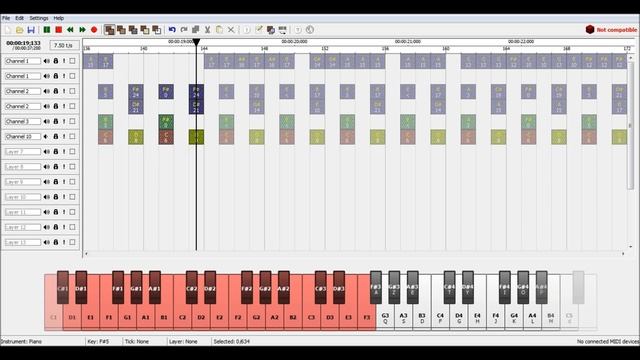
Task: Open the MIDI device manager keyboard icon
Action: pos(282,30)
